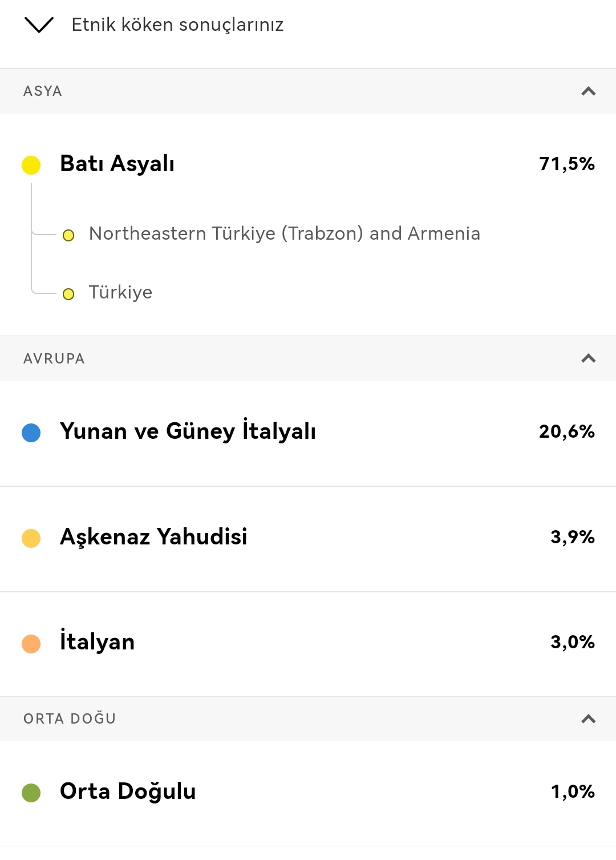616x860 pixels.
Task: Collapse the AVRUPA section arrow
Action: pyautogui.click(x=588, y=358)
